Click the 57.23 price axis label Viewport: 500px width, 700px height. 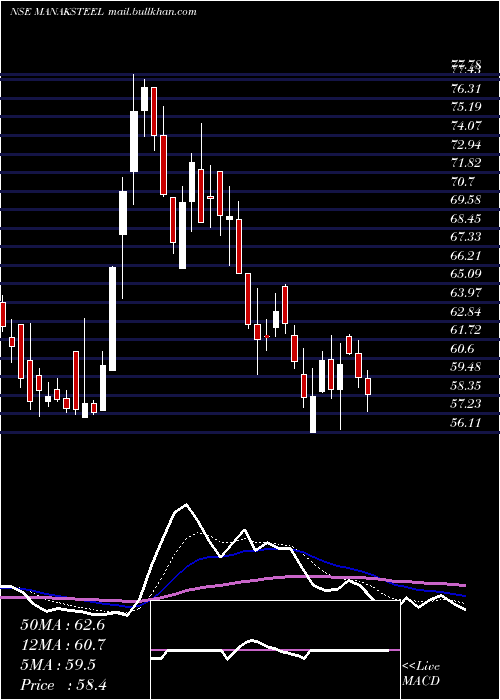point(466,404)
